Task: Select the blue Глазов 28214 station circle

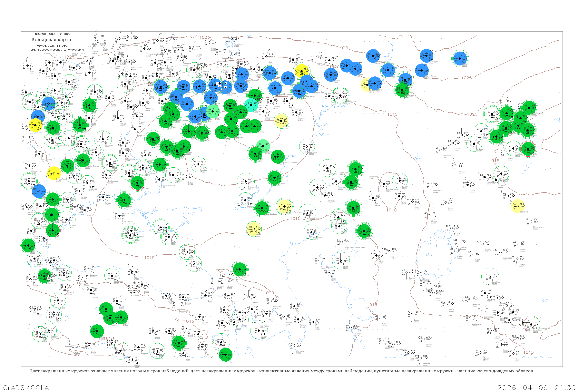Action: click(x=356, y=69)
